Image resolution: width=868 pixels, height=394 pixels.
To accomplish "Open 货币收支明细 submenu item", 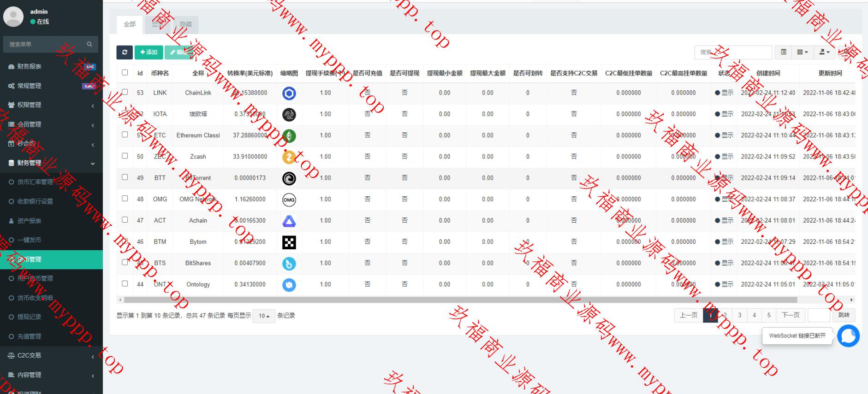I will coord(51,298).
